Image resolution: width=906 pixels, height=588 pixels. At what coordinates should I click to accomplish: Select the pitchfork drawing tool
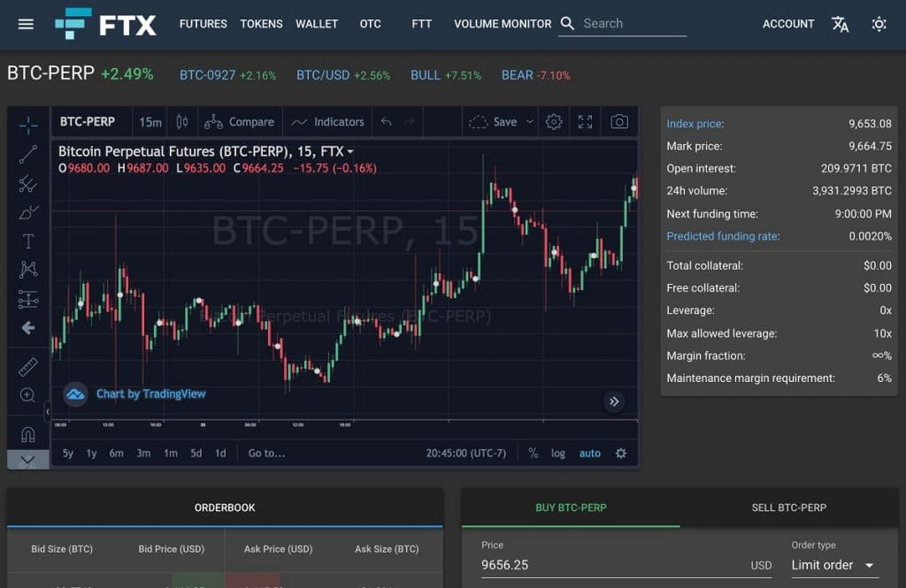click(x=27, y=184)
